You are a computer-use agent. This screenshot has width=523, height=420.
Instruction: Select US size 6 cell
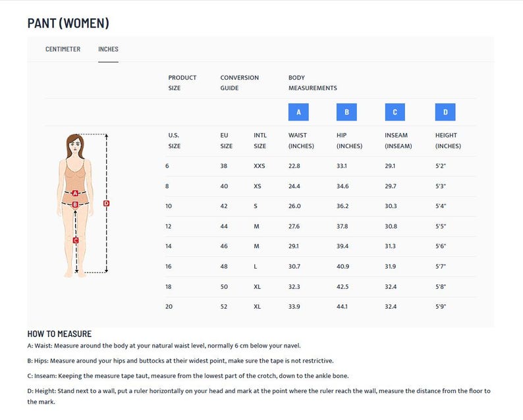click(x=167, y=166)
